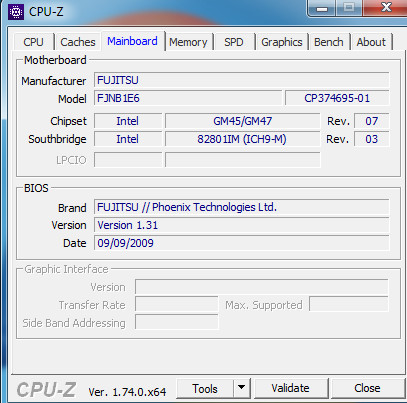This screenshot has width=407, height=403.
Task: Click the Max. Supported field
Action: click(349, 304)
